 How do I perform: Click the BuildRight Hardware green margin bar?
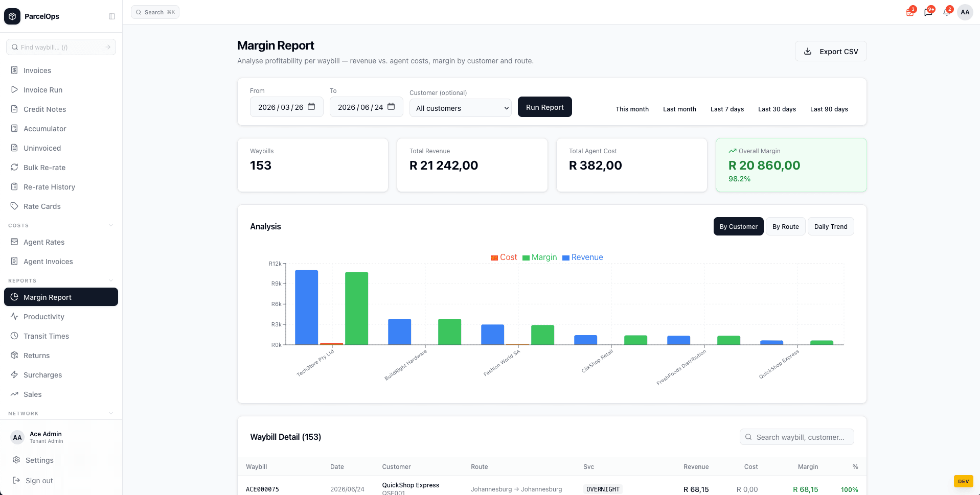pyautogui.click(x=450, y=332)
